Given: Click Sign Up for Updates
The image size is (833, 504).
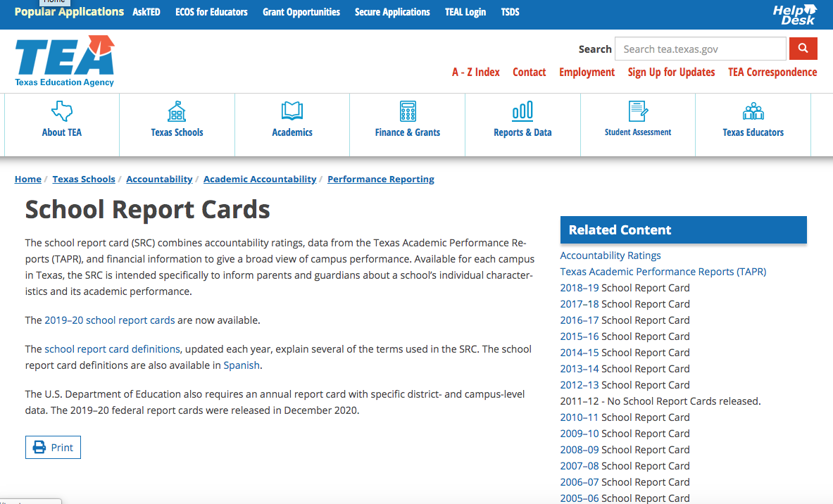Looking at the screenshot, I should (x=671, y=73).
